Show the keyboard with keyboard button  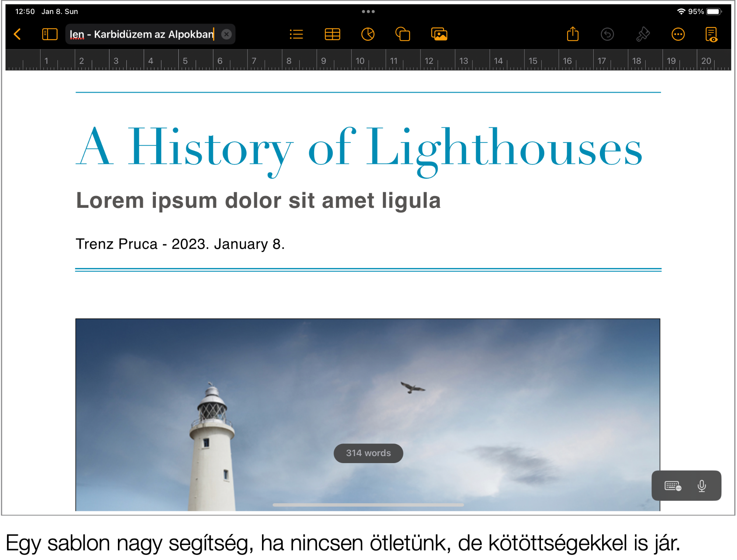coord(673,486)
